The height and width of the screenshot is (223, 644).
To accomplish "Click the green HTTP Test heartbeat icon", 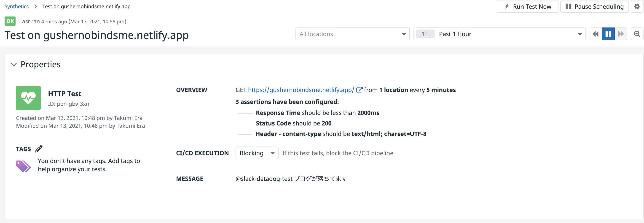I will pyautogui.click(x=28, y=98).
